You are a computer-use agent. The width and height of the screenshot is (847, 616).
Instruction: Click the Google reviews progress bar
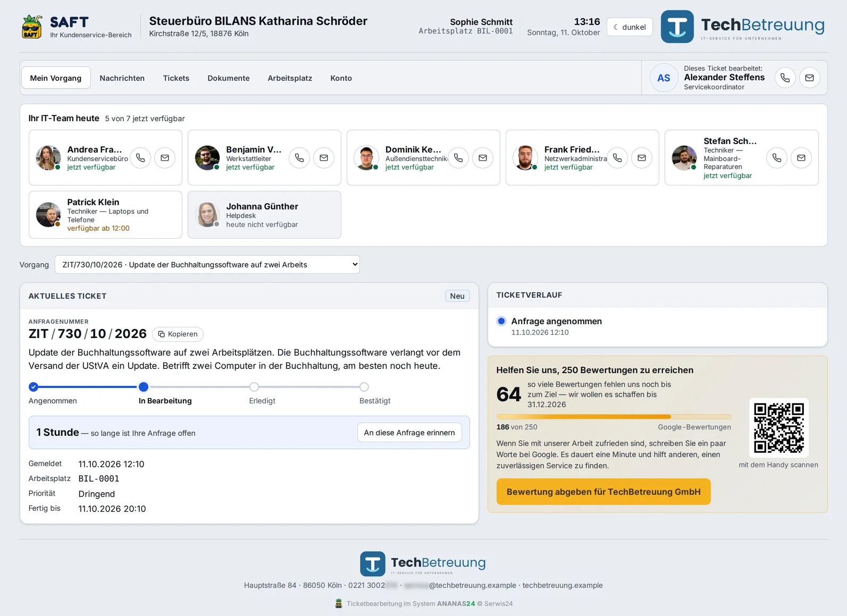614,417
